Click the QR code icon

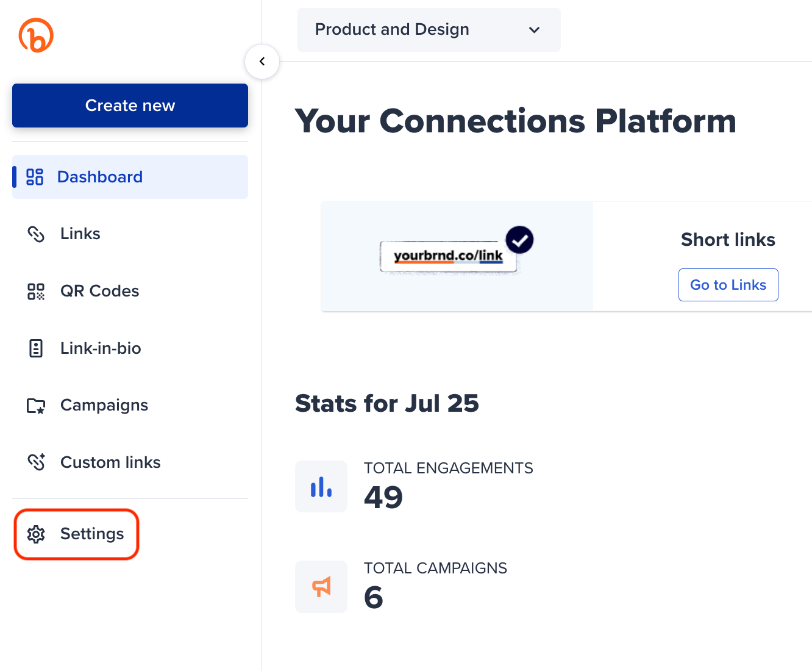36,292
